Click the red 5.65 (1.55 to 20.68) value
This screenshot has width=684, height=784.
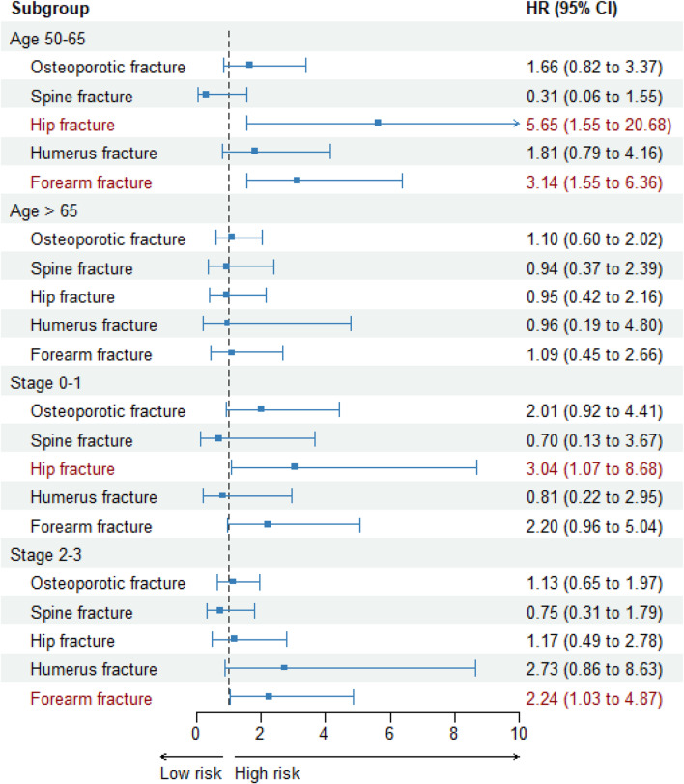point(594,125)
